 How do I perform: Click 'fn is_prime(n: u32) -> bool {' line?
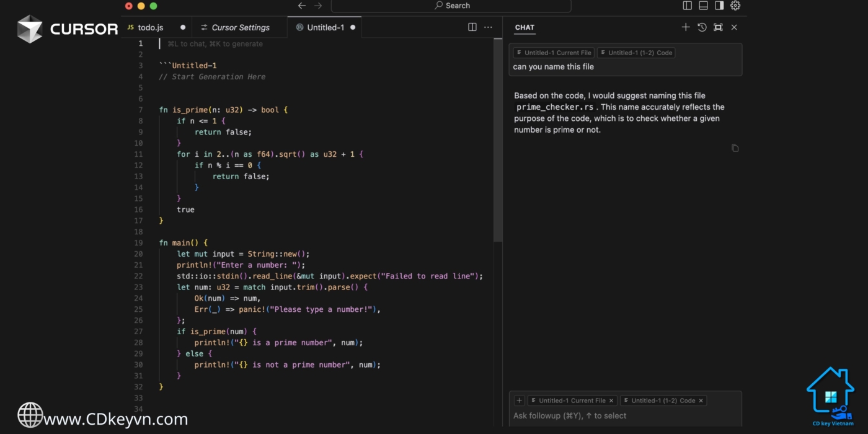click(223, 110)
